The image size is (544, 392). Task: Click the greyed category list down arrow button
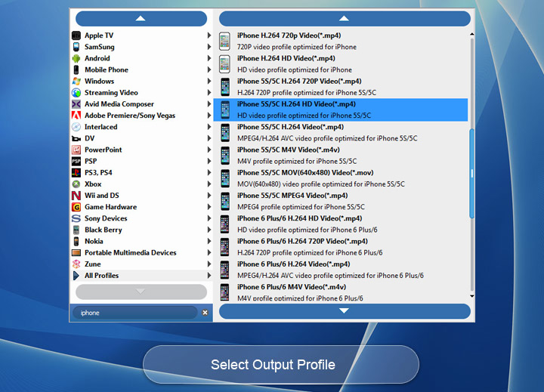click(141, 292)
